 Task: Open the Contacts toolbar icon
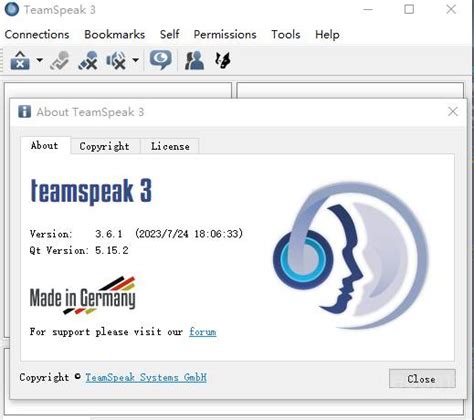[194, 60]
